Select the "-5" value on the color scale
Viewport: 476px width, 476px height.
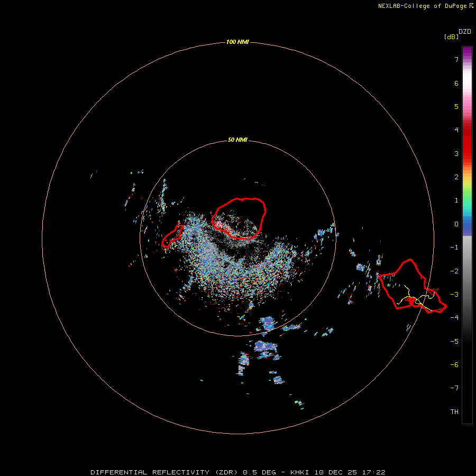pyautogui.click(x=454, y=342)
